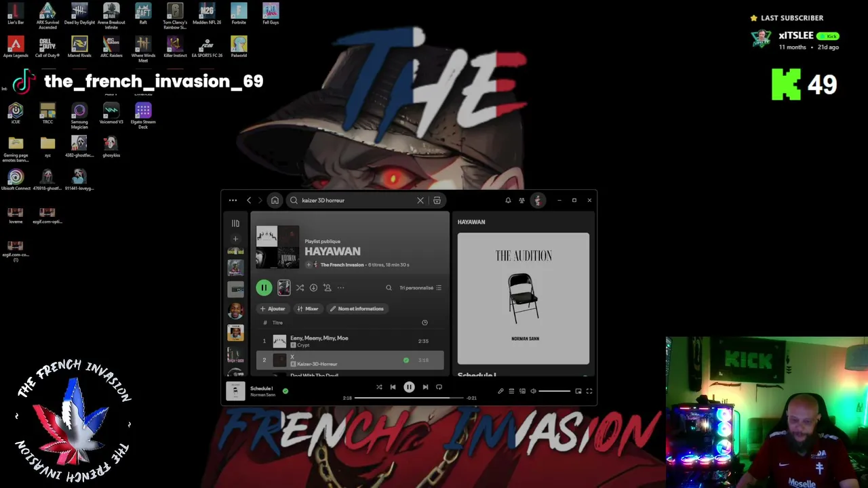This screenshot has height=488, width=868.
Task: Click the Ajouter button
Action: [273, 309]
